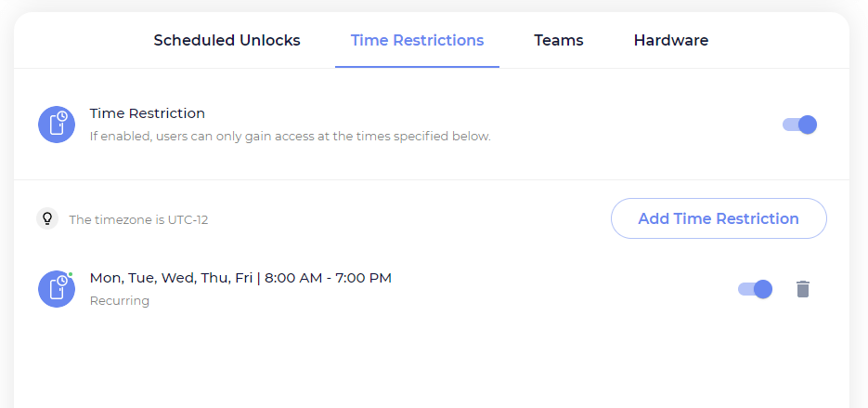Screen dimensions: 868x408
Task: Click the lightbulb hint icon
Action: tap(47, 218)
